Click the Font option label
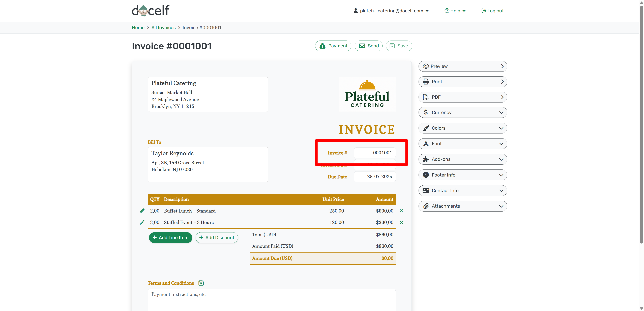644x311 pixels. point(436,144)
